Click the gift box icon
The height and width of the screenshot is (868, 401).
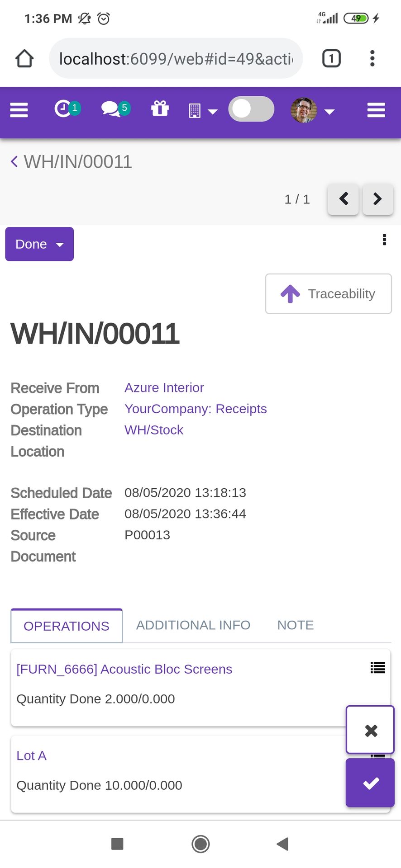click(160, 108)
